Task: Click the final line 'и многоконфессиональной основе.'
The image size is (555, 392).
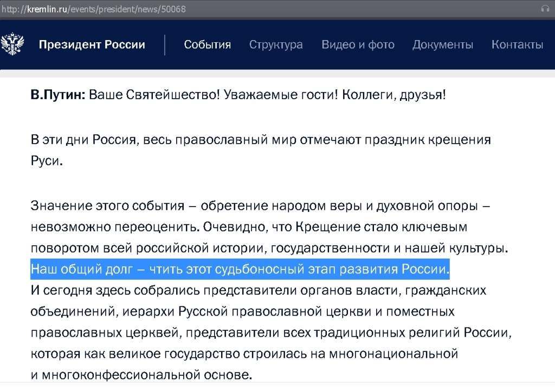Action: [141, 375]
